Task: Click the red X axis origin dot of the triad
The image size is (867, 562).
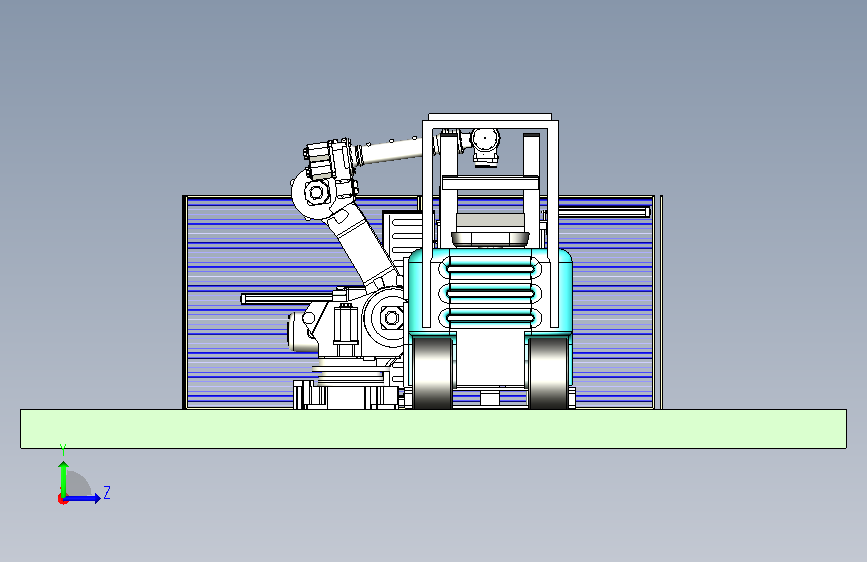Action: point(62,499)
